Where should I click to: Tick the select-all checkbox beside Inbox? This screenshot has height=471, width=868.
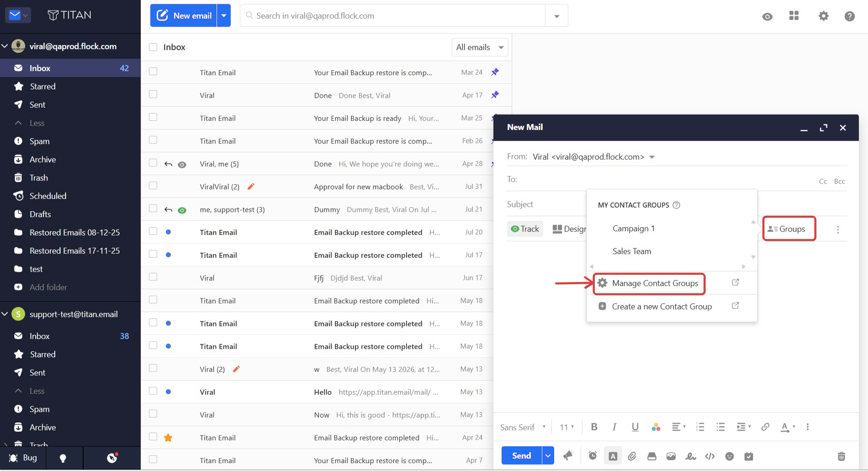(x=153, y=47)
